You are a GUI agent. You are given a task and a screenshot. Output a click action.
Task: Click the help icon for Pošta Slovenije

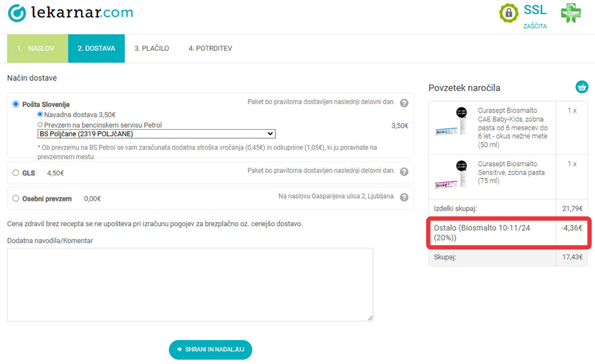click(404, 103)
